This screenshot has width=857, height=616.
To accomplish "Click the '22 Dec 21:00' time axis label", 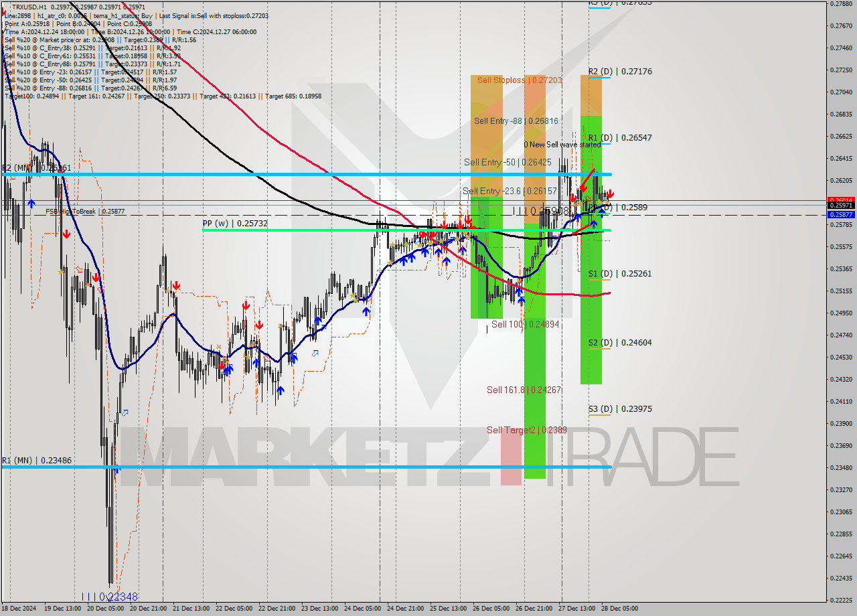I will 278,609.
